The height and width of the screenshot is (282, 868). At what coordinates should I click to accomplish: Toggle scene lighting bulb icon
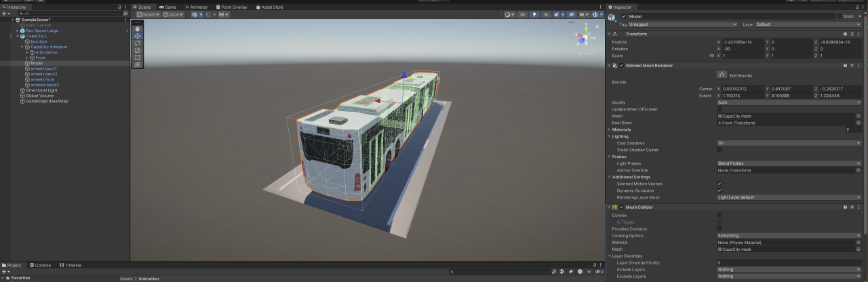tap(534, 14)
